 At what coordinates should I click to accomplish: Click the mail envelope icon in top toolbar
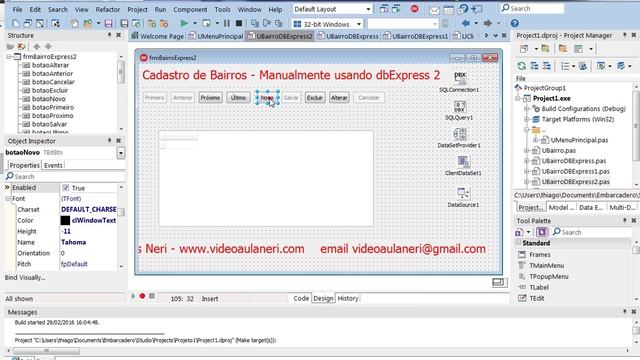[x=434, y=10]
